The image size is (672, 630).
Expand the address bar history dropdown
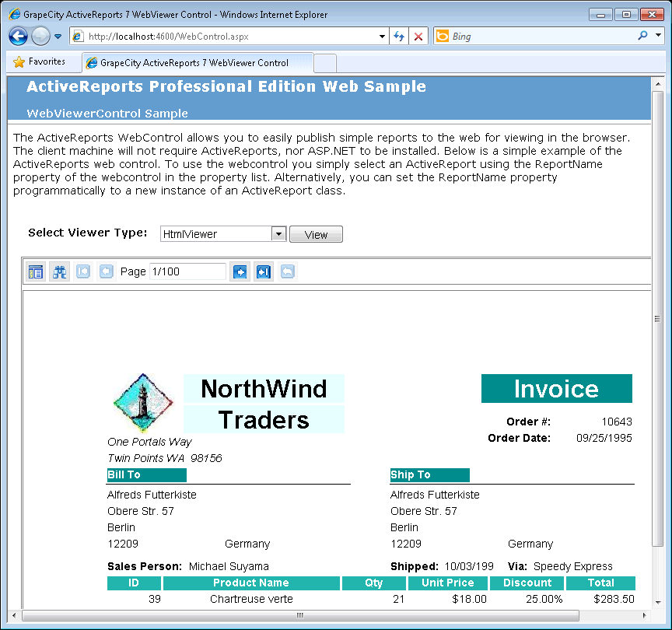coord(382,37)
